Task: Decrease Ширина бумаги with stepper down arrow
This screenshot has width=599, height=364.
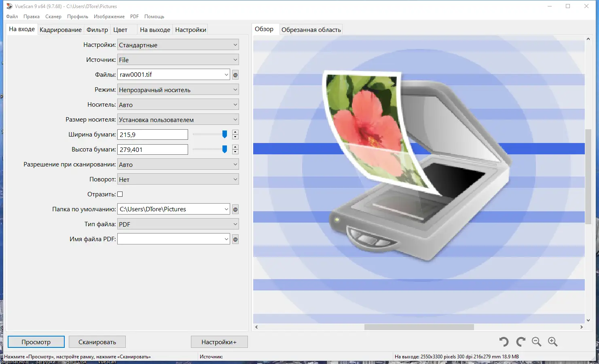Action: [x=235, y=137]
